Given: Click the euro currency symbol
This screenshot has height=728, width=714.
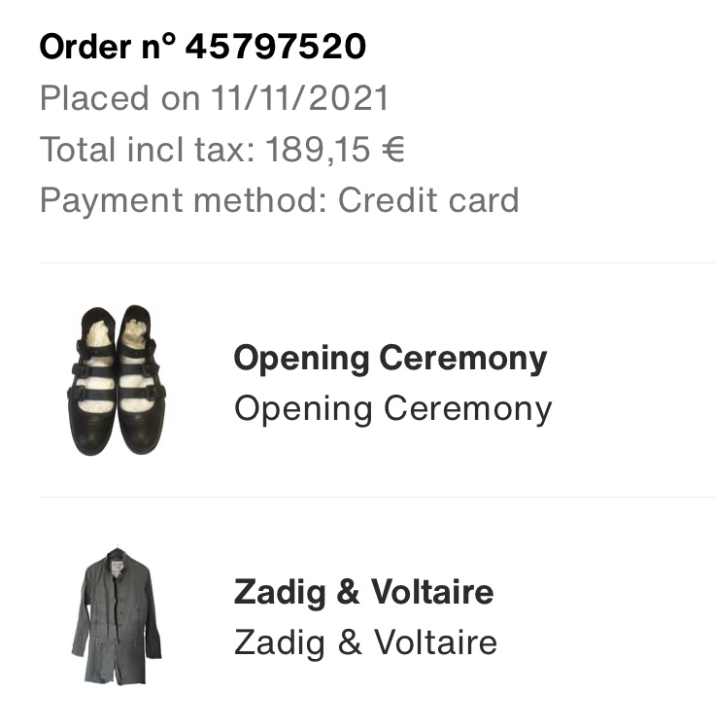Looking at the screenshot, I should tap(393, 149).
